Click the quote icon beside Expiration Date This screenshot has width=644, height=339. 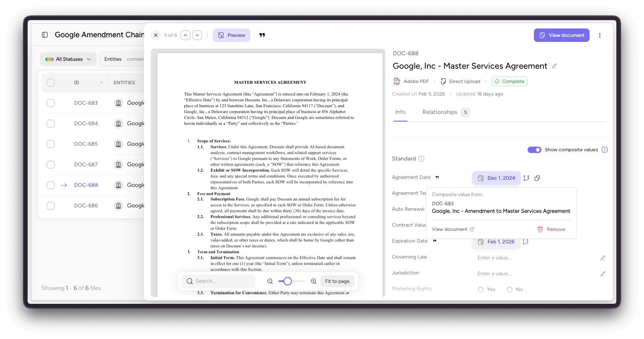pyautogui.click(x=435, y=241)
